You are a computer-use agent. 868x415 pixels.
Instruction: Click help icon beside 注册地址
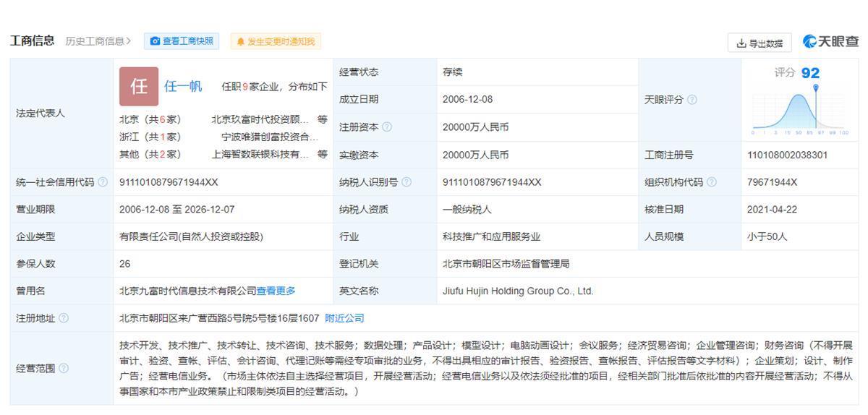(64, 318)
